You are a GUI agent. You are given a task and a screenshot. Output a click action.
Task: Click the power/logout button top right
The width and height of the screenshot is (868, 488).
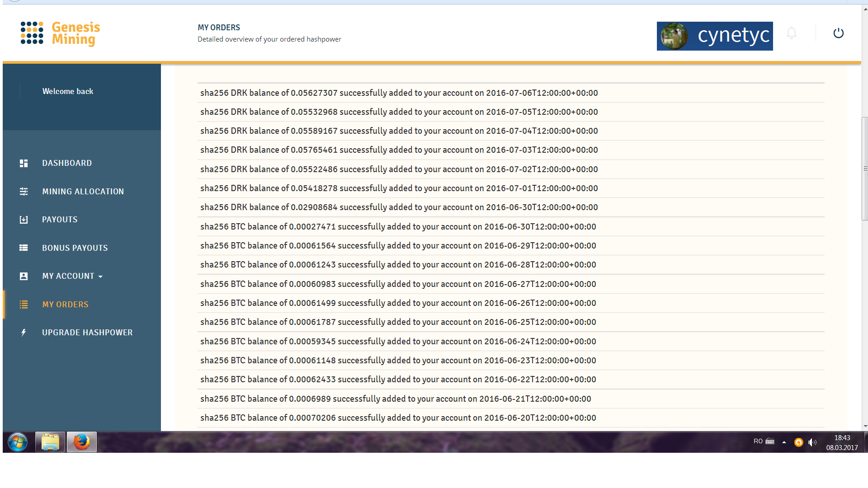click(x=838, y=33)
